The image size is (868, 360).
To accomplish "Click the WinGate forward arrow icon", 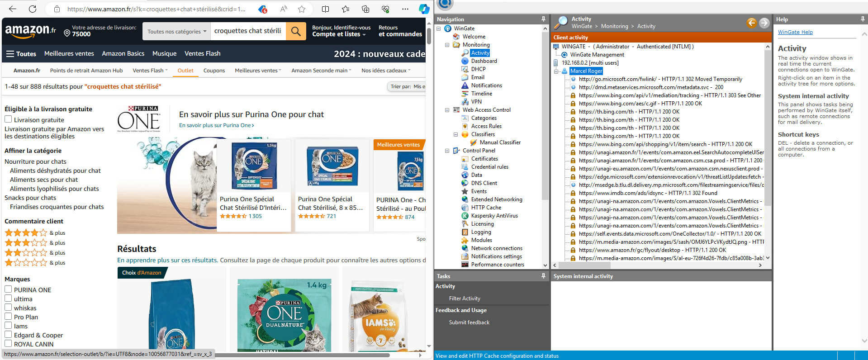I will click(764, 23).
